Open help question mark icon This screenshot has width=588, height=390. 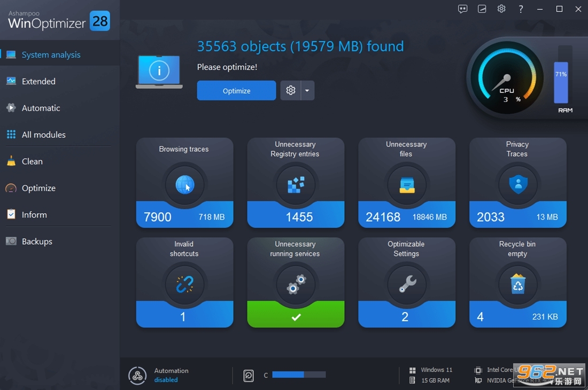tap(521, 9)
